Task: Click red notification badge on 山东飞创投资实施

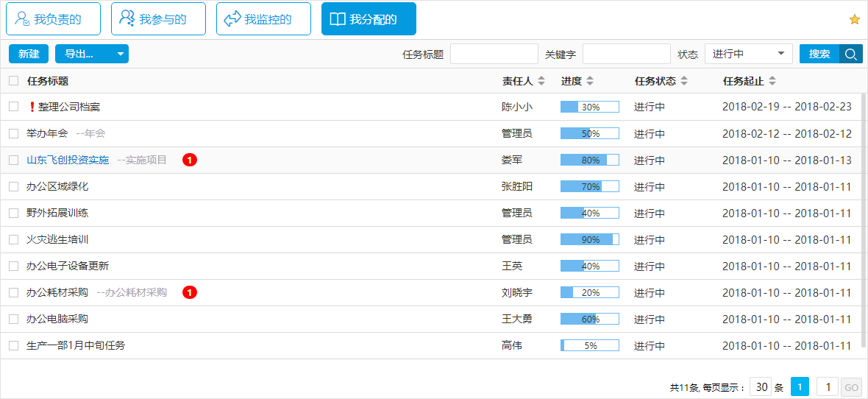Action: (x=190, y=160)
